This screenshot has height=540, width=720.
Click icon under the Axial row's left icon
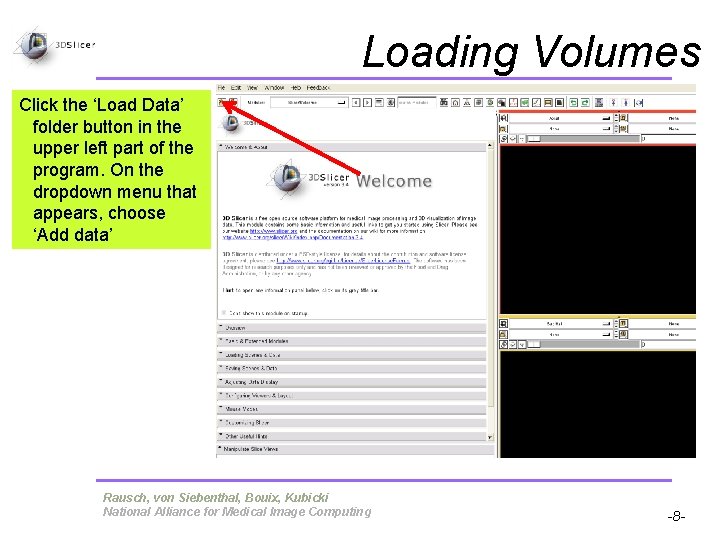tap(503, 129)
